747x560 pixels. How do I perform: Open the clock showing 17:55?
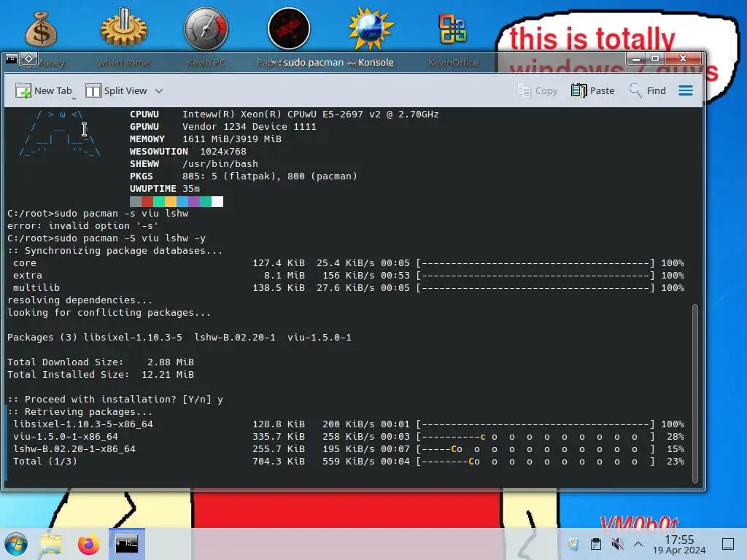(x=679, y=544)
